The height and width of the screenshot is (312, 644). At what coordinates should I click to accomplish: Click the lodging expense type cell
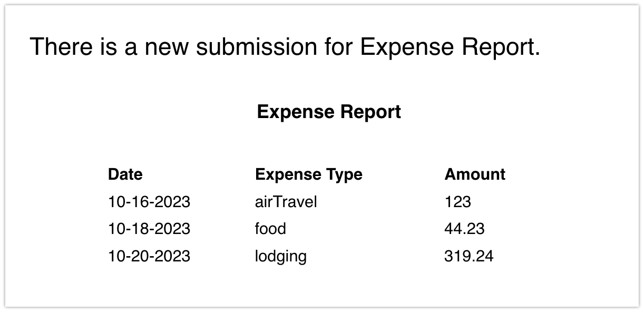pyautogui.click(x=280, y=257)
